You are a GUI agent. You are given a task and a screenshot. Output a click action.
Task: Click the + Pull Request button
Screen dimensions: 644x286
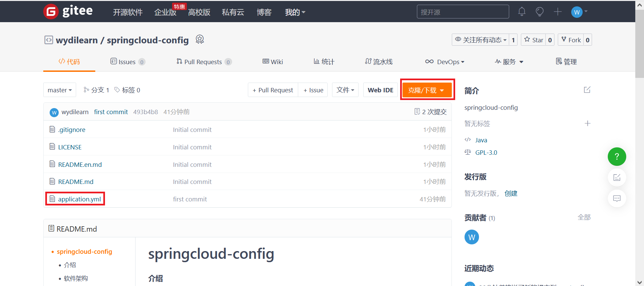click(x=273, y=90)
